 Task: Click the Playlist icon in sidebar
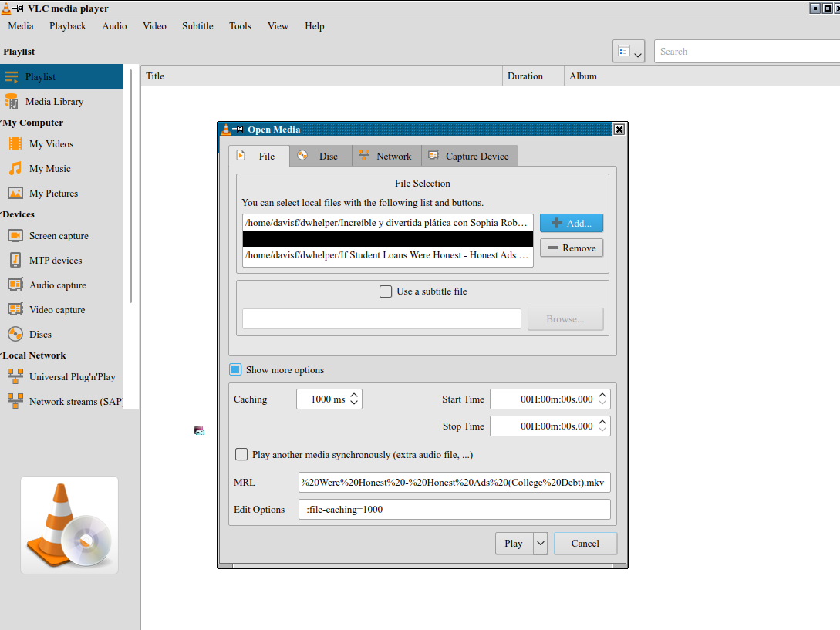tap(12, 77)
